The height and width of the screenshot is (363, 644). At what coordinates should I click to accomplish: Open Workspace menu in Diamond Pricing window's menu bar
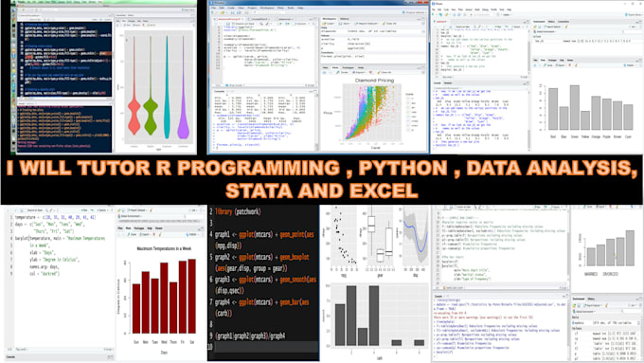[x=267, y=8]
